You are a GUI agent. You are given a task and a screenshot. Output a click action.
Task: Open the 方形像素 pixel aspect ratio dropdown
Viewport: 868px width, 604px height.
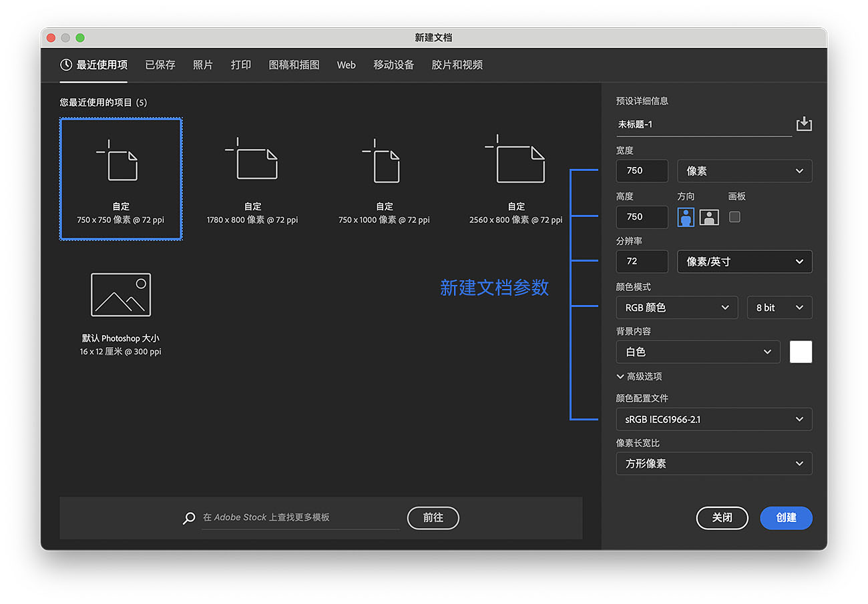(x=714, y=463)
